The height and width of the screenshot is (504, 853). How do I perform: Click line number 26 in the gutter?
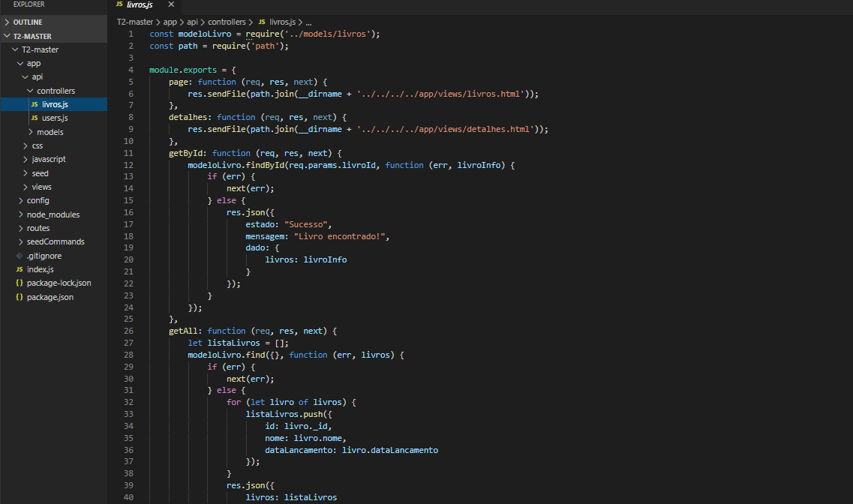click(128, 331)
